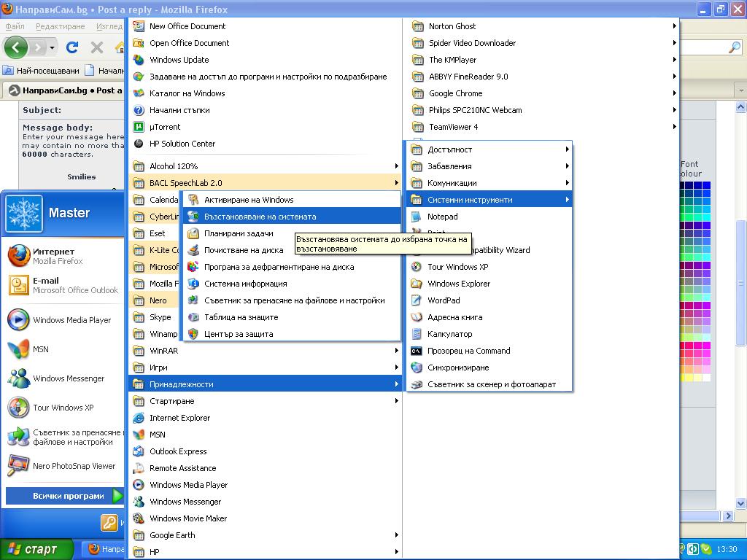
Task: Open WordPad from accessories submenu
Action: [444, 300]
